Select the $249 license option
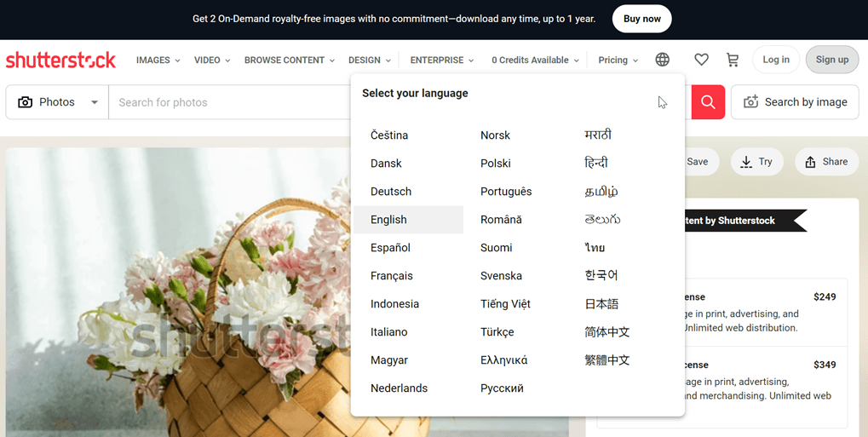 coord(765,313)
